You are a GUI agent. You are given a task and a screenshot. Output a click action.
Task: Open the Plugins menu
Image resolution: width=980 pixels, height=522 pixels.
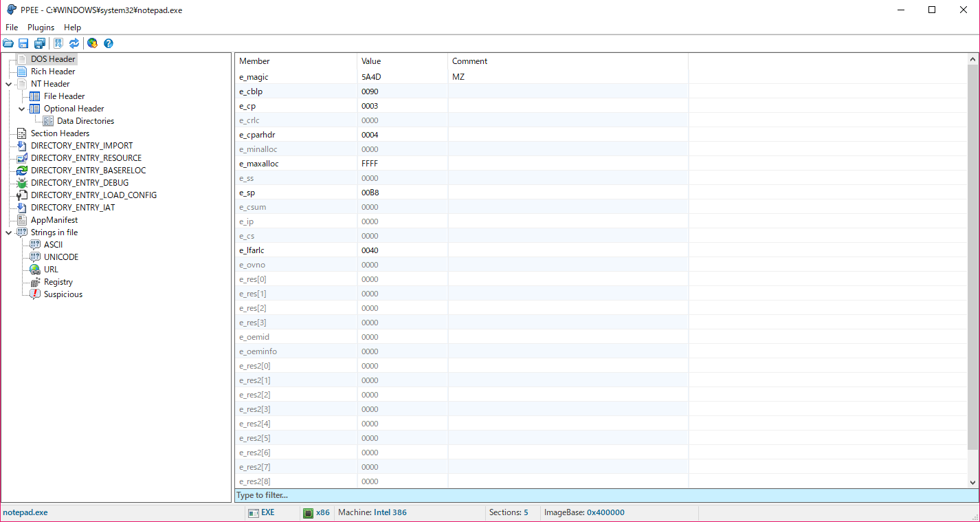[x=41, y=27]
